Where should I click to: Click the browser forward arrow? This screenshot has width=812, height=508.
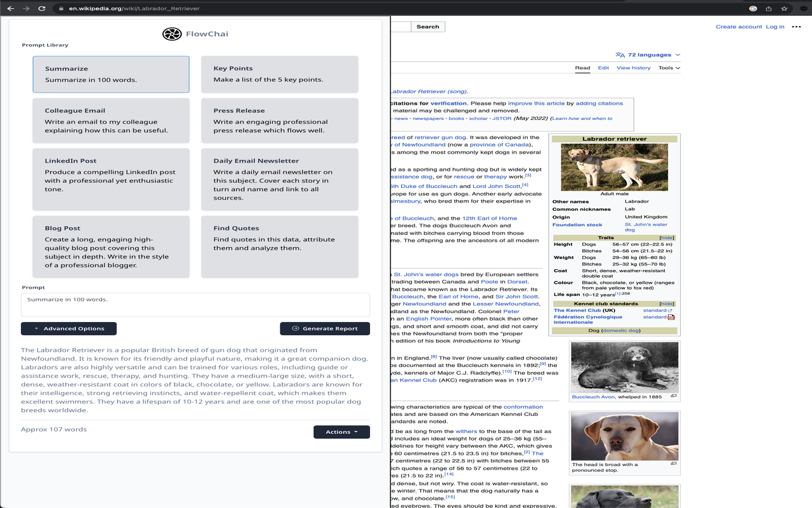[x=26, y=8]
